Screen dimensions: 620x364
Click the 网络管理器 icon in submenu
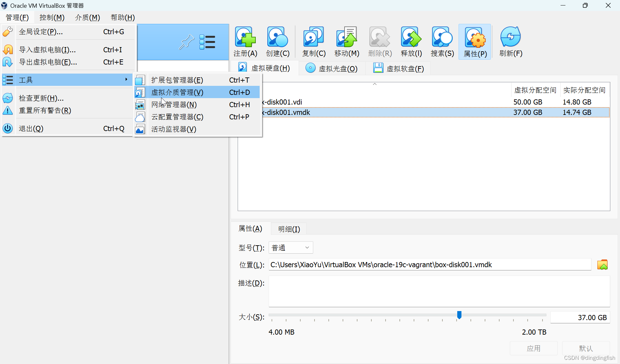point(140,105)
